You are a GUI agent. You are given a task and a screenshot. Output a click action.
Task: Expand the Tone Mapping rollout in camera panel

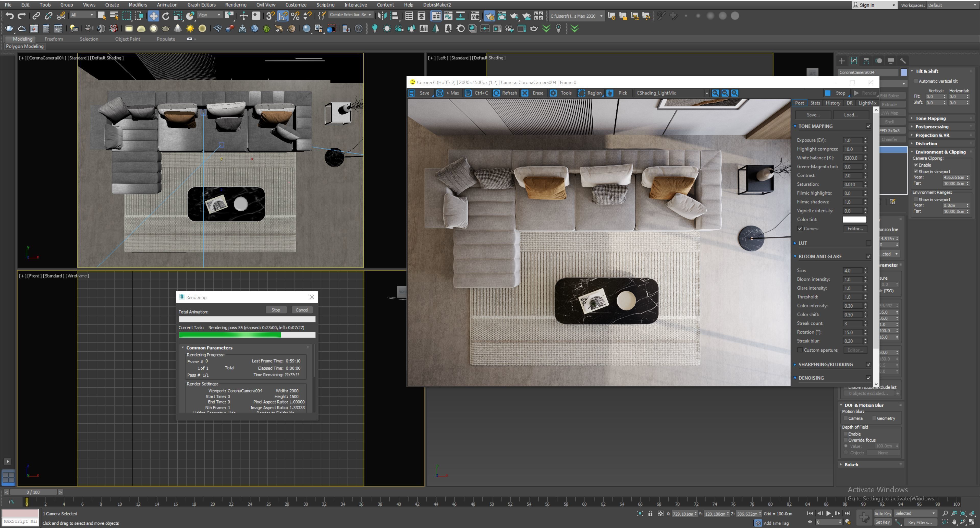click(930, 118)
